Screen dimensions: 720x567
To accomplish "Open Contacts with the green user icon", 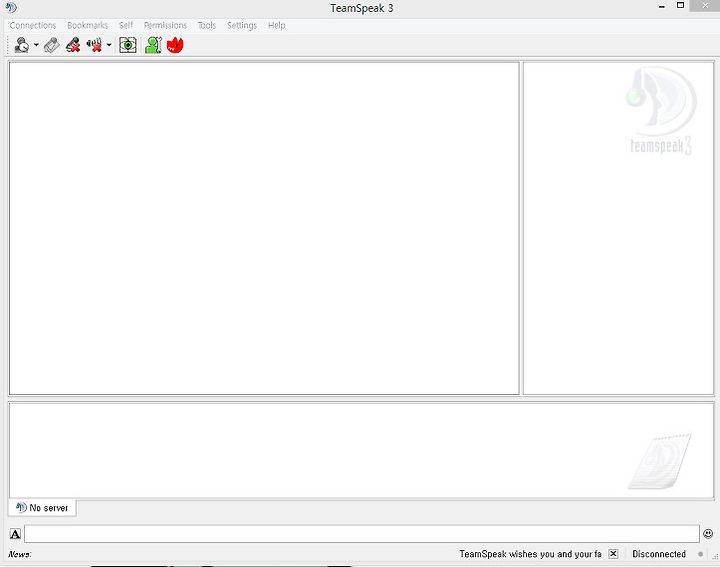I will click(153, 45).
